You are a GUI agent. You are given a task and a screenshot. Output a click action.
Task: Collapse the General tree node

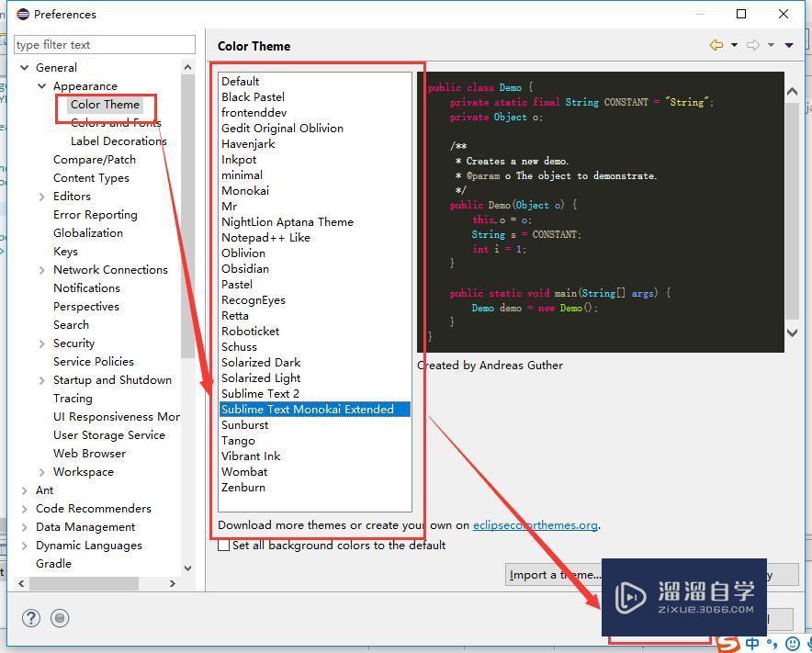(x=24, y=67)
